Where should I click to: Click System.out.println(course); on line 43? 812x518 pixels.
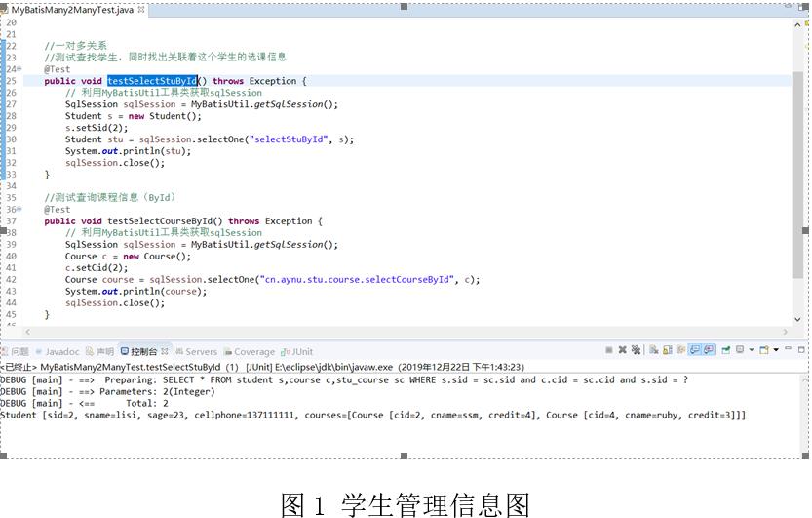coord(135,291)
